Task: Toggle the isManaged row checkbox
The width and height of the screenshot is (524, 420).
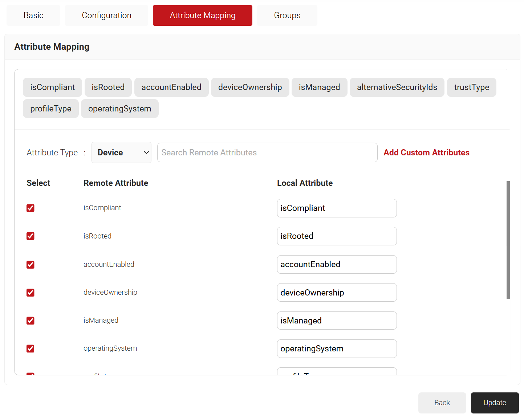Action: click(x=31, y=321)
